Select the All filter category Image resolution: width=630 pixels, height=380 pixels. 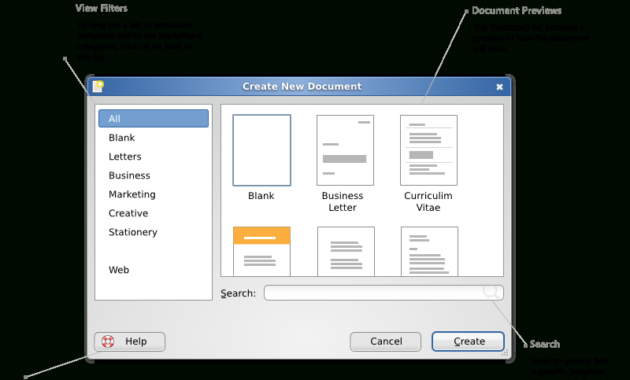click(x=153, y=118)
